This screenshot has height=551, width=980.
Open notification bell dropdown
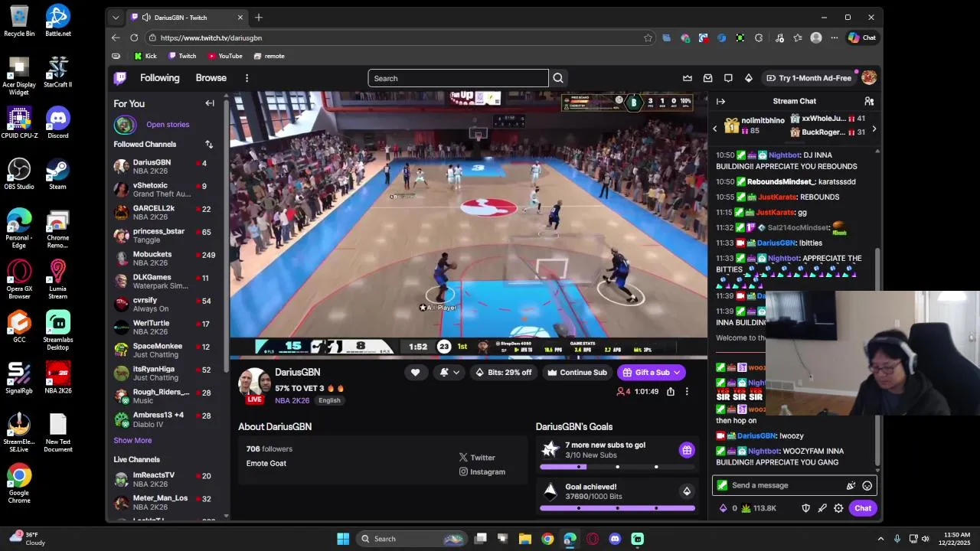tap(449, 373)
